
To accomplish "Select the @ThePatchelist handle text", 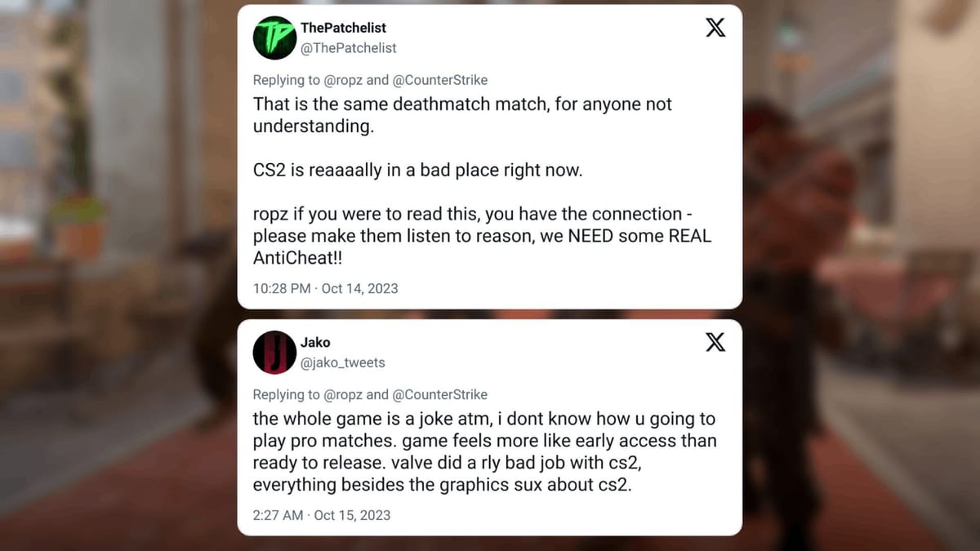I will coord(349,48).
